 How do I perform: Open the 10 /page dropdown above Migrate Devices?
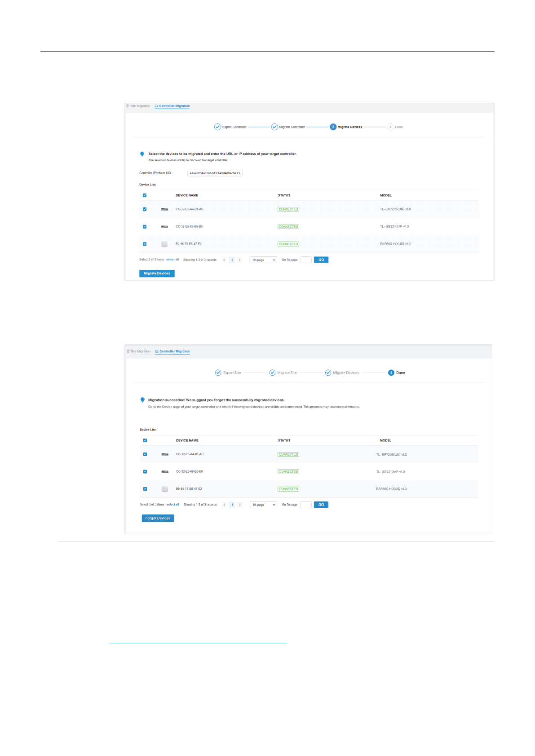263,260
